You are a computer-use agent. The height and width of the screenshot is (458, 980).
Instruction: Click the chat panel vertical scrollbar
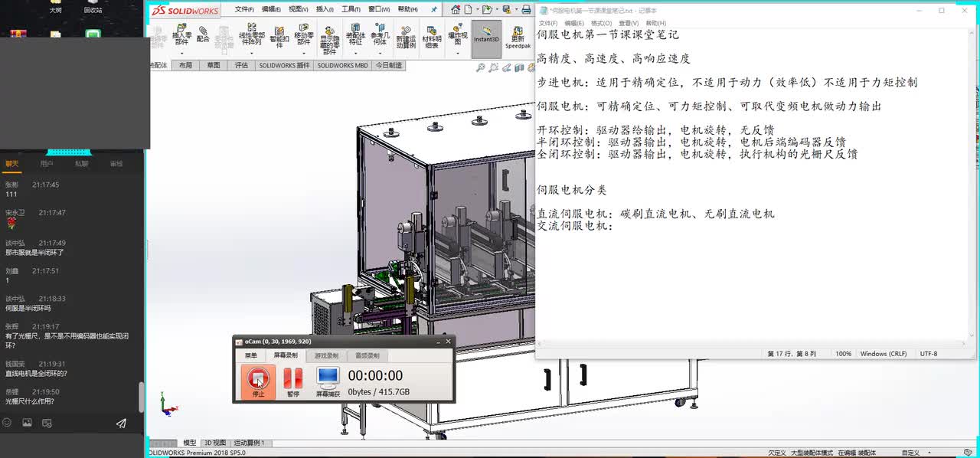coord(141,397)
